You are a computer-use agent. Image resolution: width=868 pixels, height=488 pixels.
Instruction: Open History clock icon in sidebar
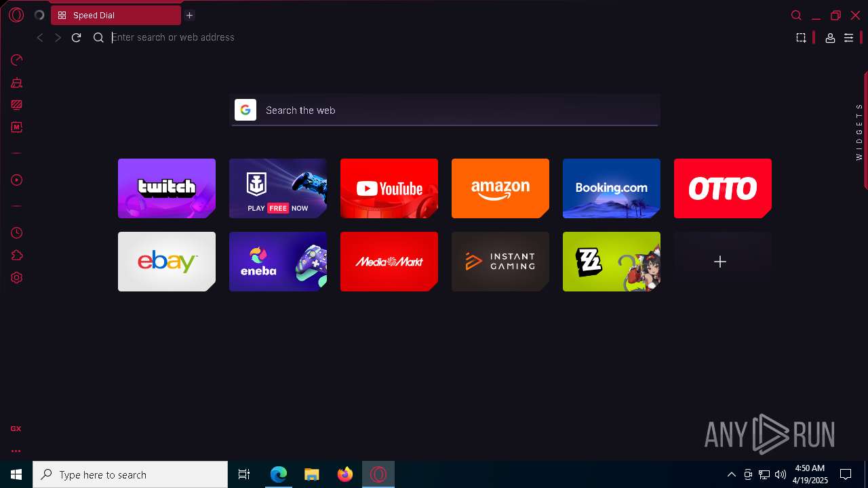coord(17,233)
